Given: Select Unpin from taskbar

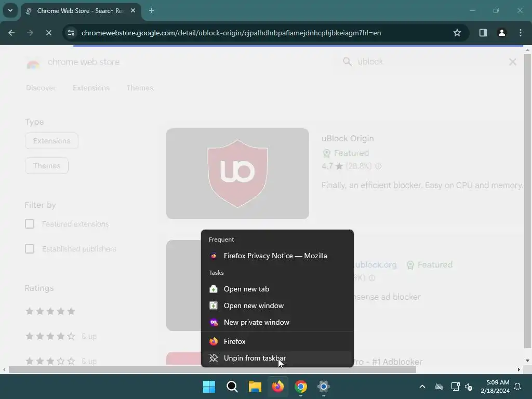Looking at the screenshot, I should point(277,358).
